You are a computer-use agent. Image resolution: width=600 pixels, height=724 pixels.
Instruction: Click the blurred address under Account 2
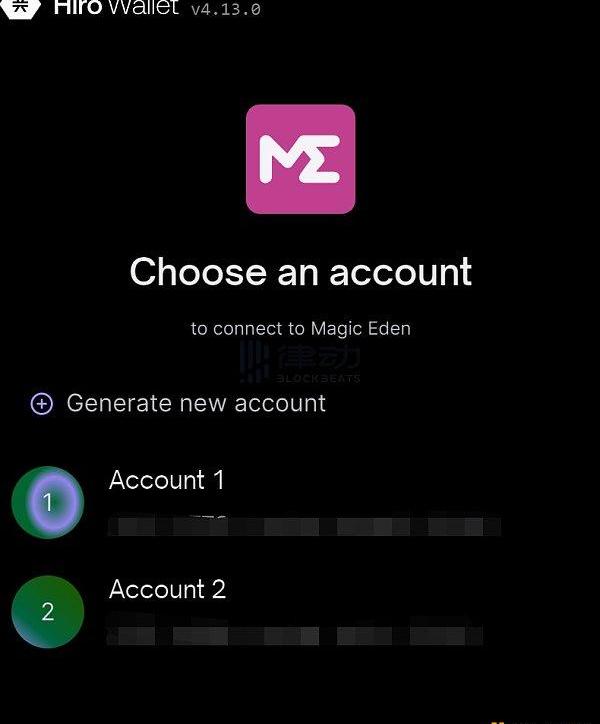[x=295, y=635]
